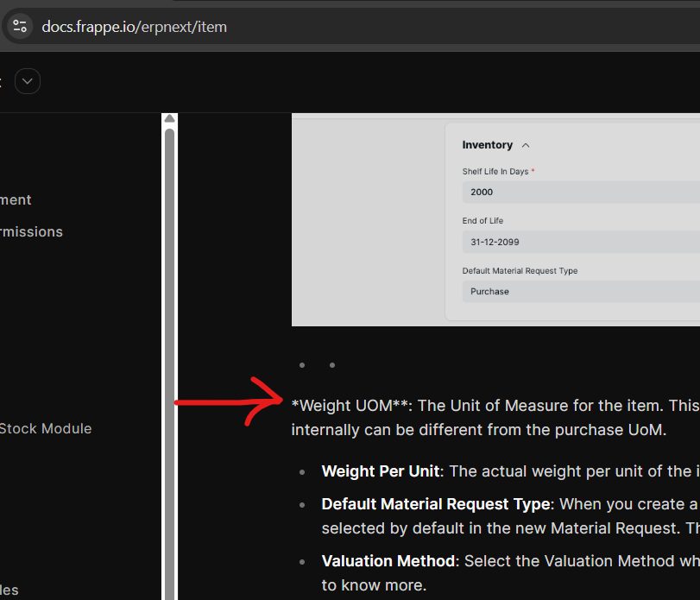Click the Shelf Life In Days label
Image resolution: width=700 pixels, height=600 pixels.
pos(495,172)
